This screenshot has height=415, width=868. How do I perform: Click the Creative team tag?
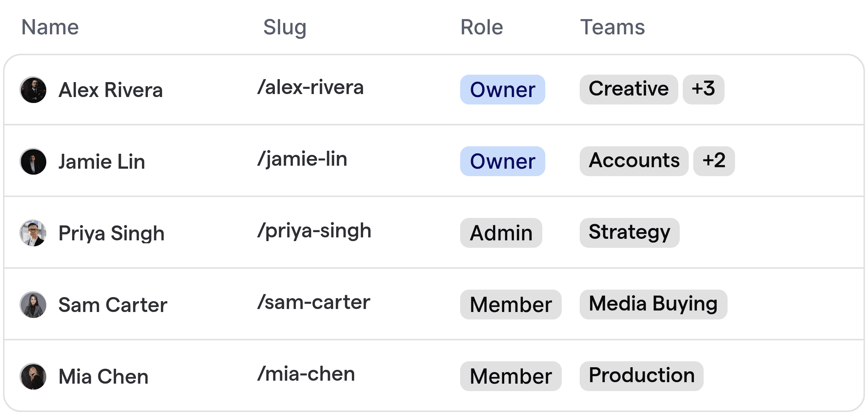coord(629,90)
